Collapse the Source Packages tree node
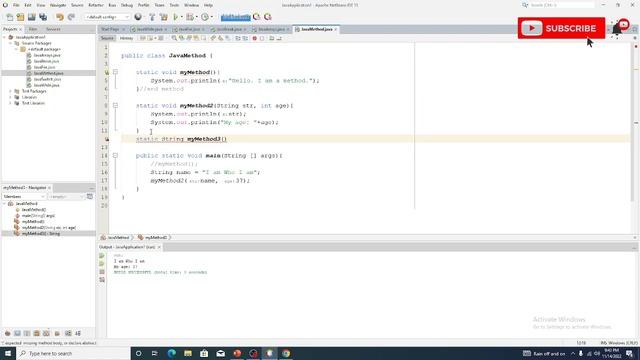The width and height of the screenshot is (640, 360). pyautogui.click(x=11, y=43)
